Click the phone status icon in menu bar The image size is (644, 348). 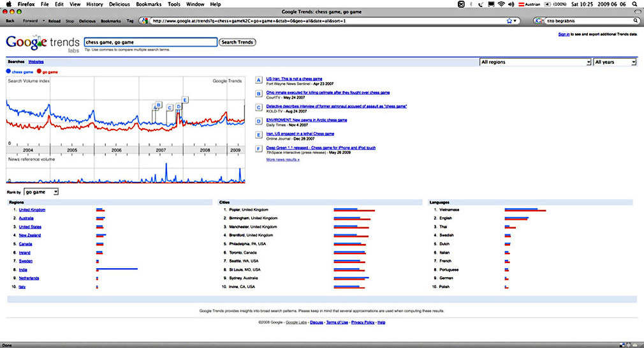(481, 4)
